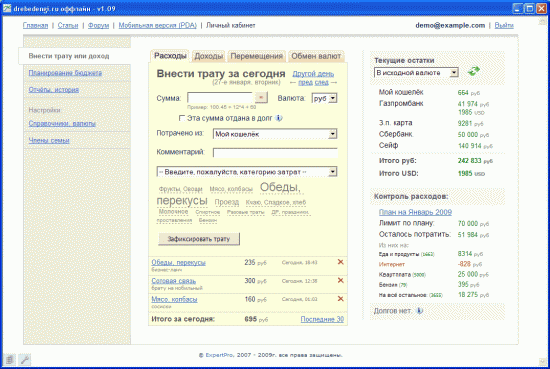
Task: Select the Бензин category tag
Action: coord(208,220)
